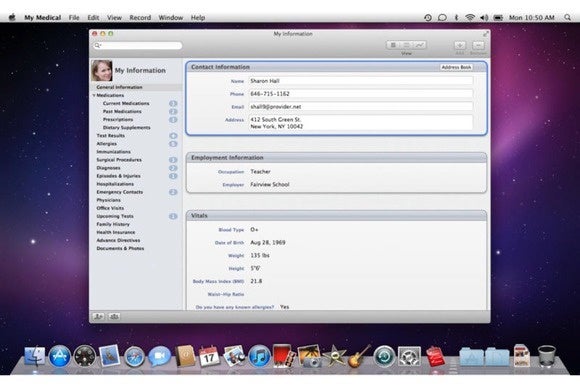Open iCal calendar icon in the Dock
Image resolution: width=580 pixels, height=388 pixels.
pyautogui.click(x=209, y=356)
